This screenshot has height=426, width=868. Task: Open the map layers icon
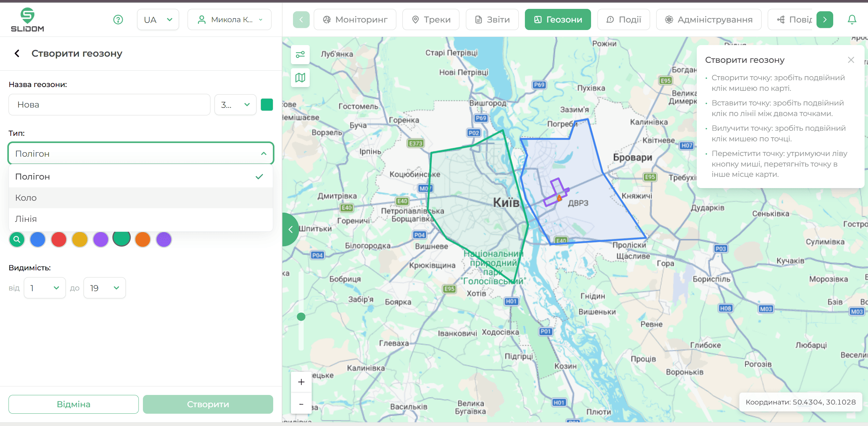pyautogui.click(x=300, y=78)
